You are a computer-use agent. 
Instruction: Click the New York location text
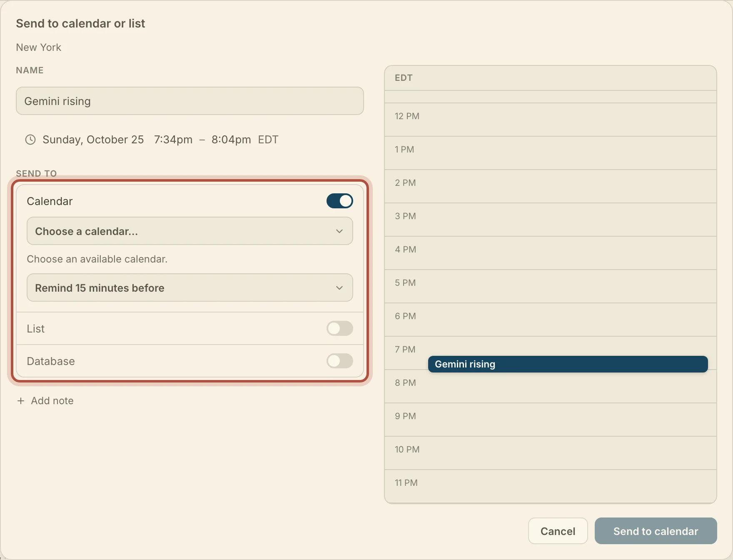pos(38,47)
